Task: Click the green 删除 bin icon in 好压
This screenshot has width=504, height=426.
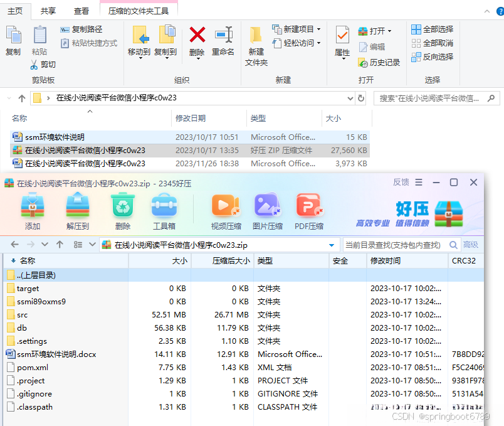Action: (x=123, y=205)
